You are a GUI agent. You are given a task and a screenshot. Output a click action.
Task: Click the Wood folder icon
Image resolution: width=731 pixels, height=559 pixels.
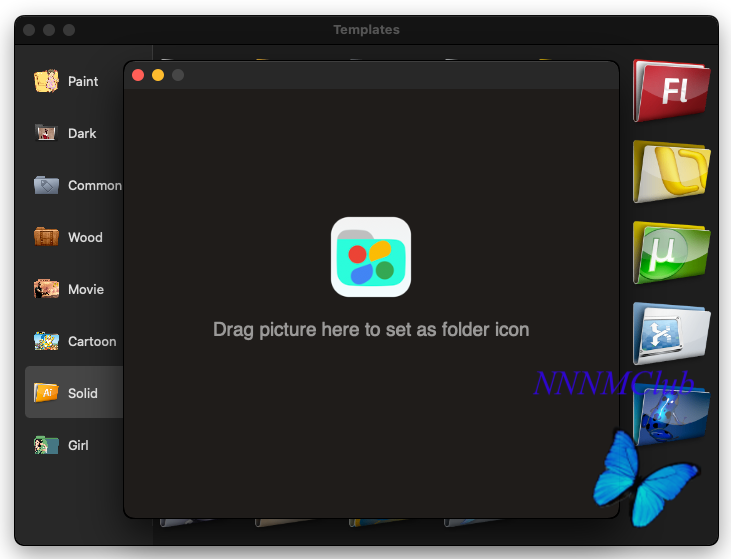pyautogui.click(x=46, y=237)
